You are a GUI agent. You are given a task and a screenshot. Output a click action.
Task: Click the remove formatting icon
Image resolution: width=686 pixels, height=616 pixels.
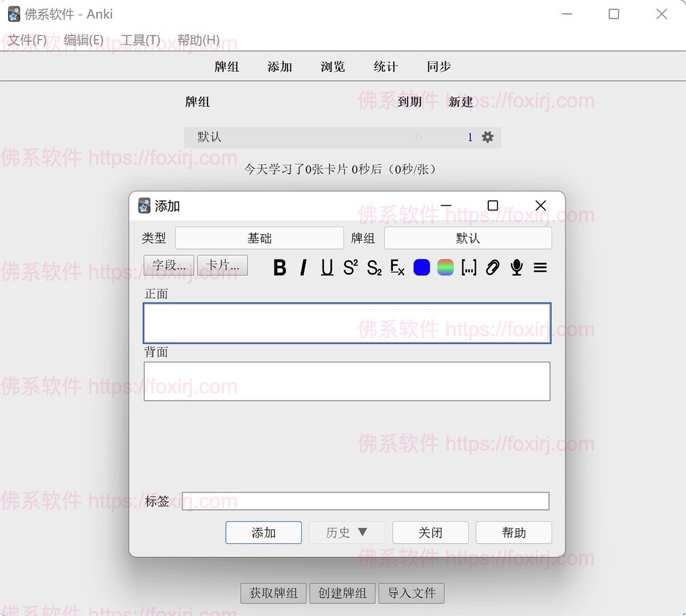click(397, 267)
